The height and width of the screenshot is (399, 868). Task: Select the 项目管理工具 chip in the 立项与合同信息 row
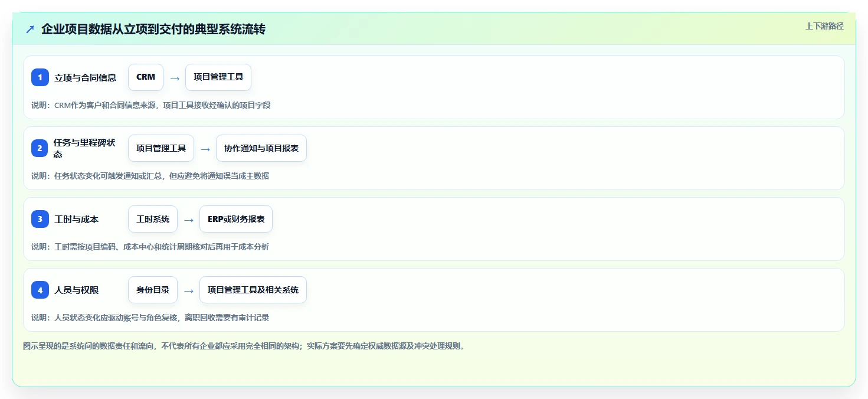click(x=218, y=77)
